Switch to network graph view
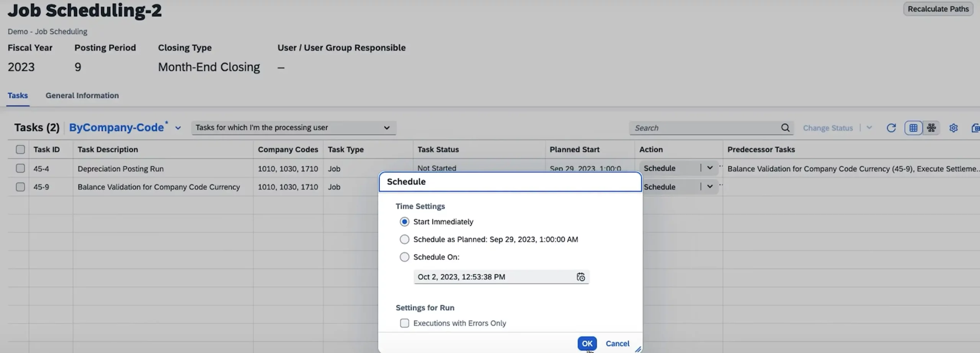The height and width of the screenshot is (353, 980). (931, 128)
